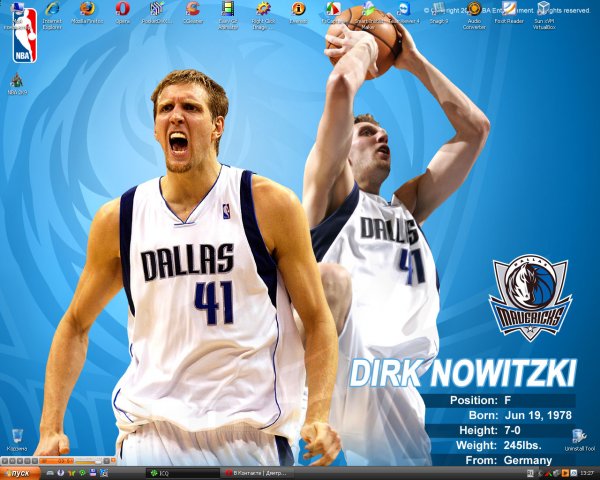Open the CCleaner desktop shortcut
600x480 pixels.
[x=193, y=10]
